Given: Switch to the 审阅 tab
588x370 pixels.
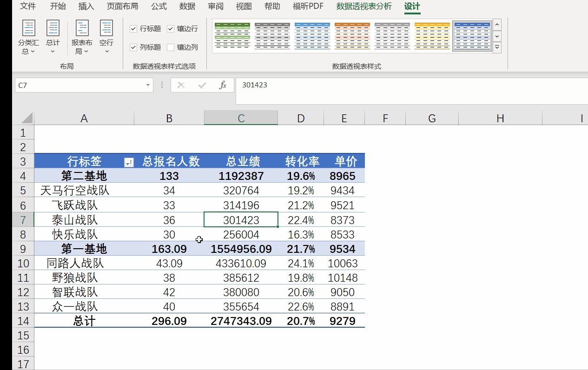Looking at the screenshot, I should pyautogui.click(x=216, y=6).
